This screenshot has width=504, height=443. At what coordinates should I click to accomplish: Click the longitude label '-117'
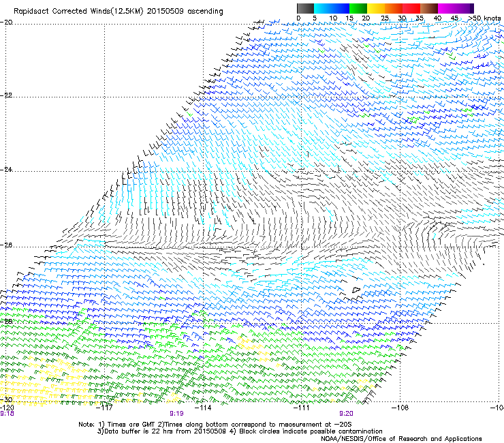(104, 408)
